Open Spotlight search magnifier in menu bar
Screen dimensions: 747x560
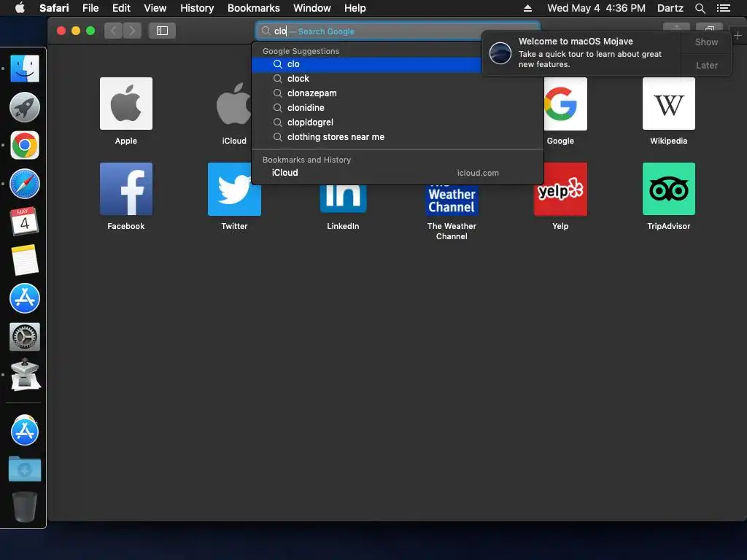tap(700, 8)
